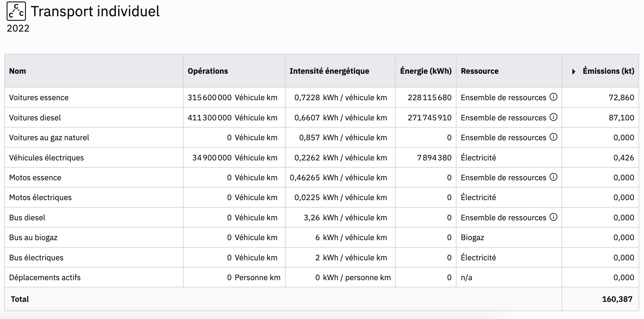Click the Énergie (kWh) column header
This screenshot has width=644, height=319.
(426, 71)
